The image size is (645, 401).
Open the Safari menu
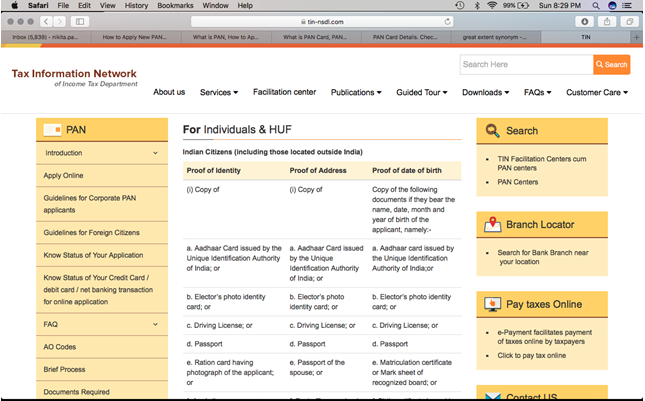pos(38,5)
